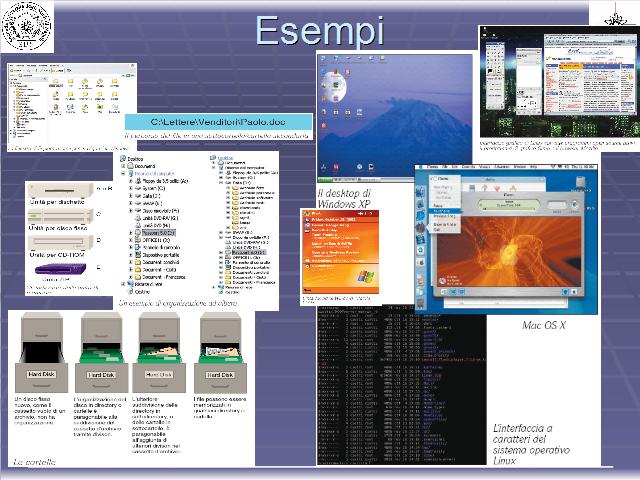Image resolution: width=640 pixels, height=480 pixels.
Task: Click the purple Zip drive picture
Action: tap(60, 269)
